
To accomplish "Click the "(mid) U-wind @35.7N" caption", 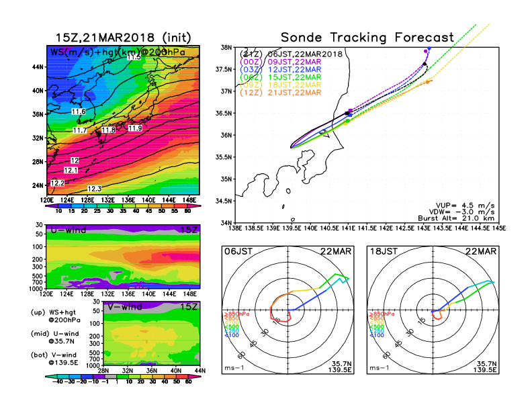I will point(55,337).
